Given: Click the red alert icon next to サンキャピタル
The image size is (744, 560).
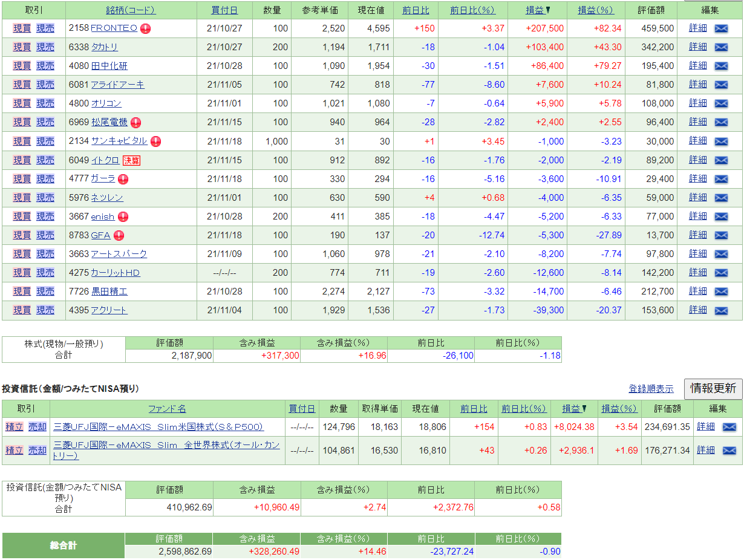Looking at the screenshot, I should pyautogui.click(x=155, y=141).
